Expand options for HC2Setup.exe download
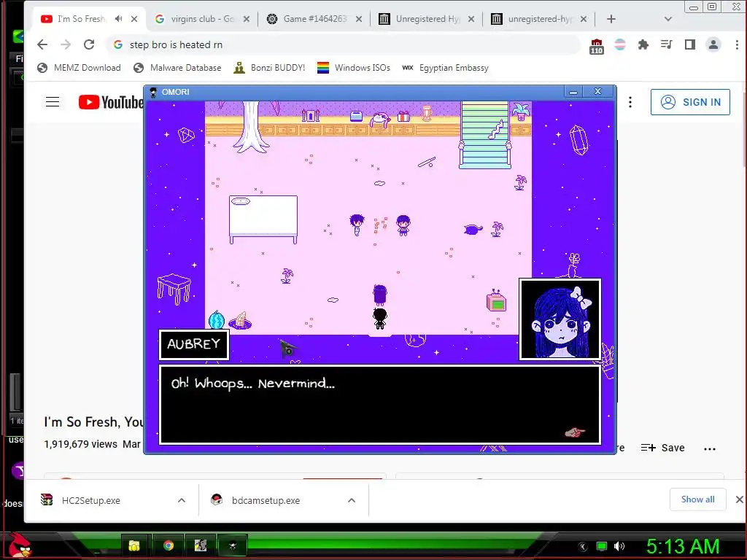This screenshot has width=747, height=560. pyautogui.click(x=182, y=500)
